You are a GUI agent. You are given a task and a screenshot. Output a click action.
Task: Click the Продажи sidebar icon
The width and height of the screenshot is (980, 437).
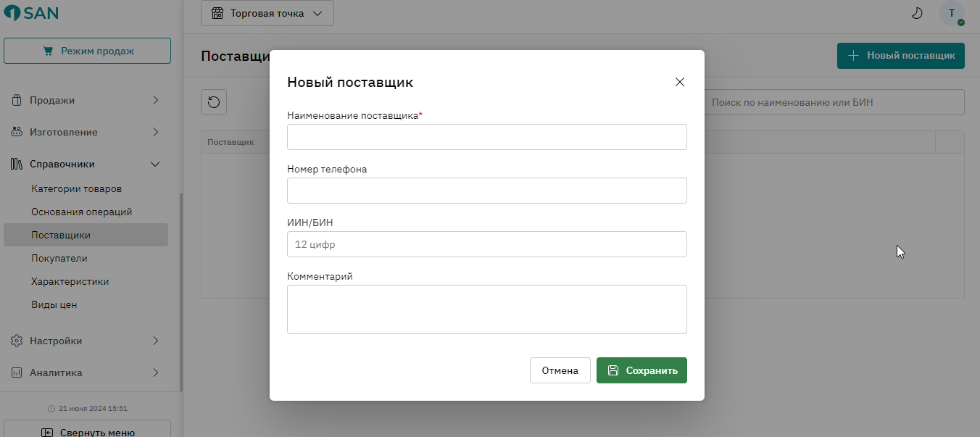point(17,100)
